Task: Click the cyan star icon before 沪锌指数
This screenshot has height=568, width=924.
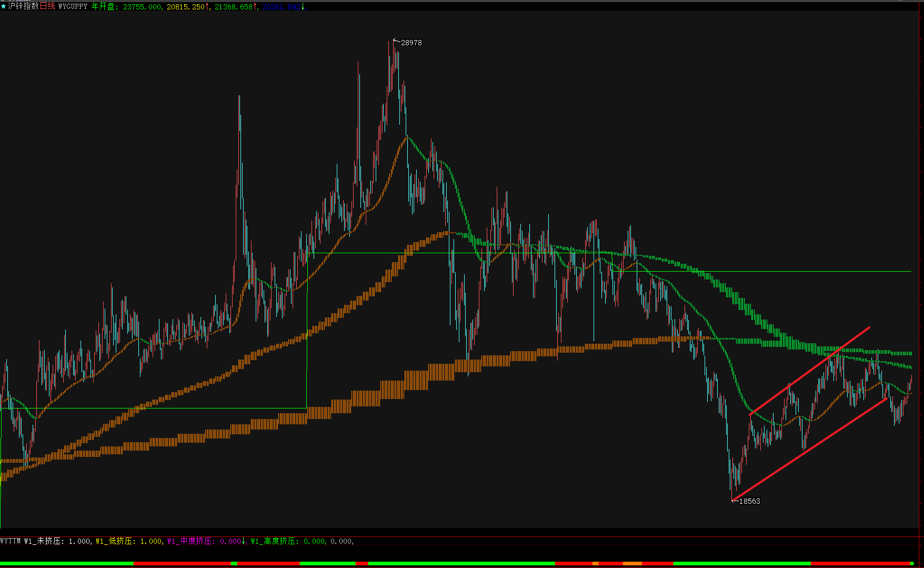Action: 4,6
